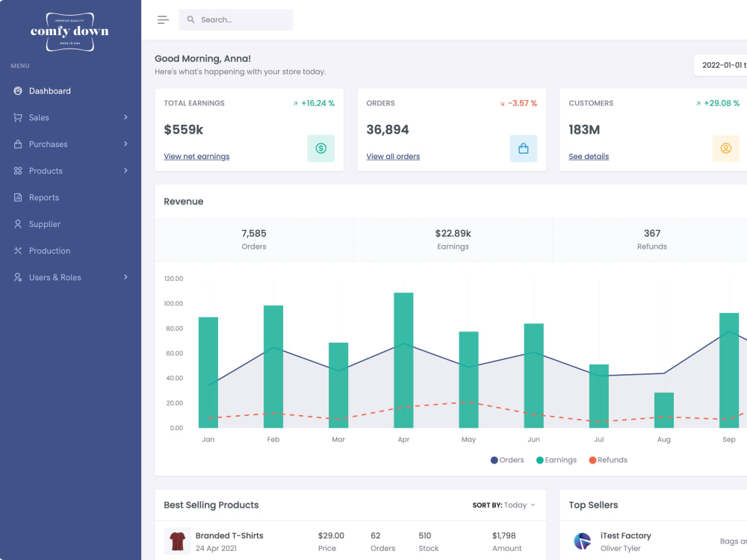
Task: Click the Supplier person icon
Action: pyautogui.click(x=18, y=224)
